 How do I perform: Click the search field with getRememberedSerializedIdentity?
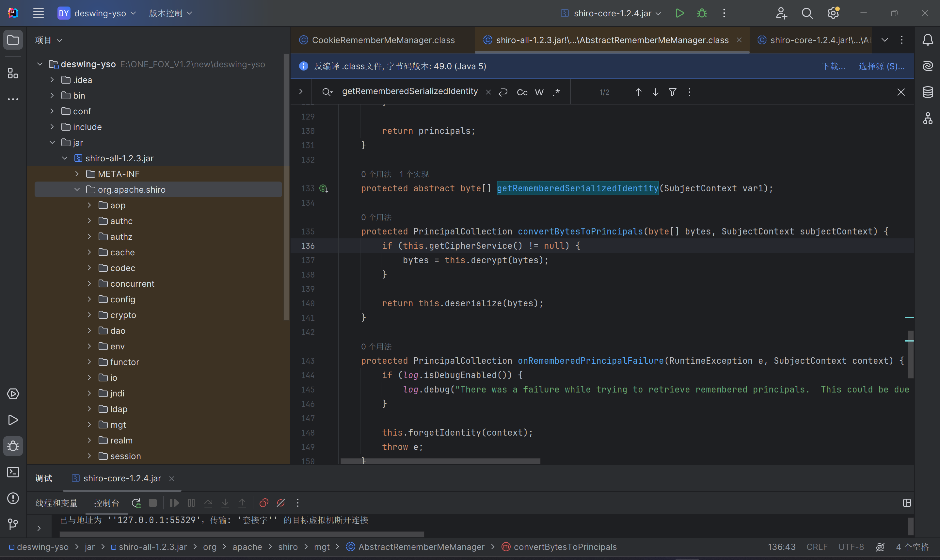[410, 92]
